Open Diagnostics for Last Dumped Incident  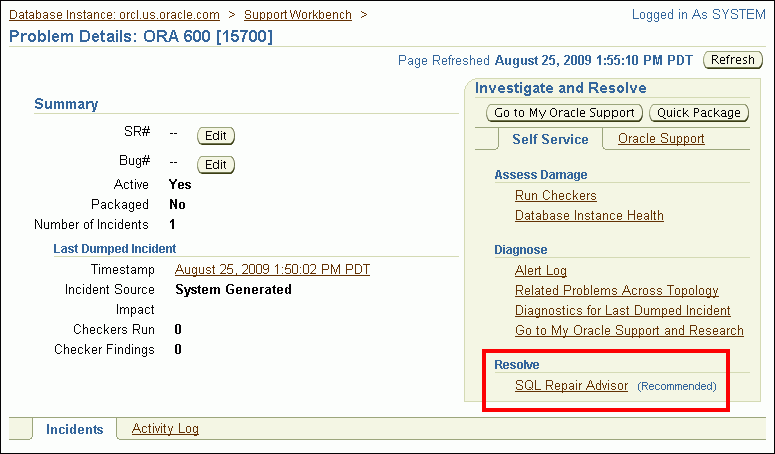tap(622, 310)
